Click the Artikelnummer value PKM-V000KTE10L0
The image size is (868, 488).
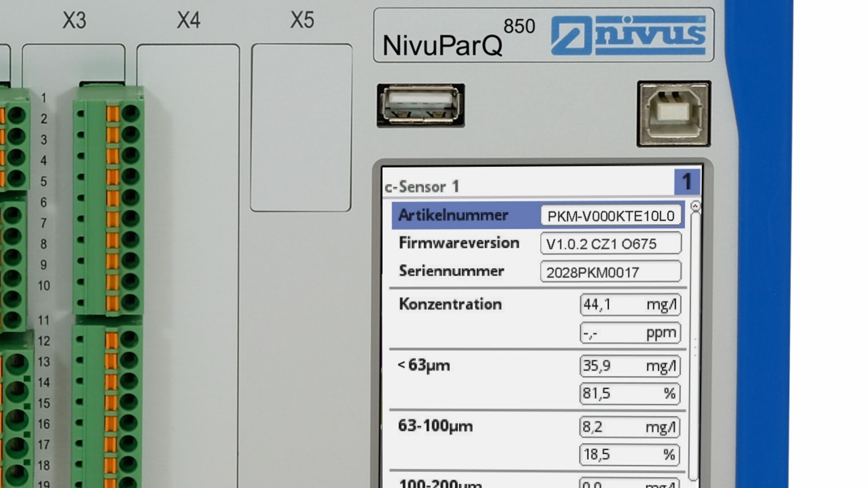611,216
